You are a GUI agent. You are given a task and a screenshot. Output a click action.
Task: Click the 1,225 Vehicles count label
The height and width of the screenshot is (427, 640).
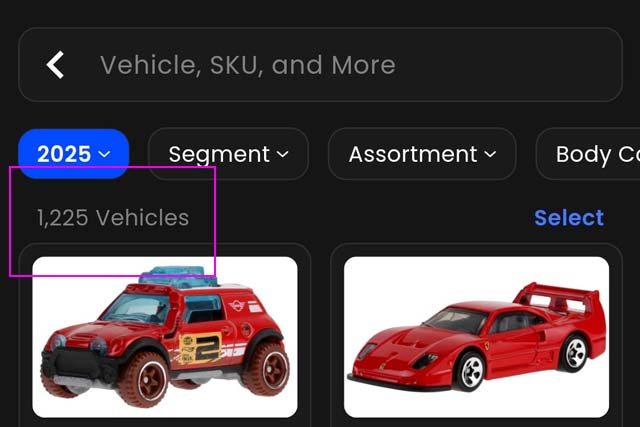click(x=113, y=218)
